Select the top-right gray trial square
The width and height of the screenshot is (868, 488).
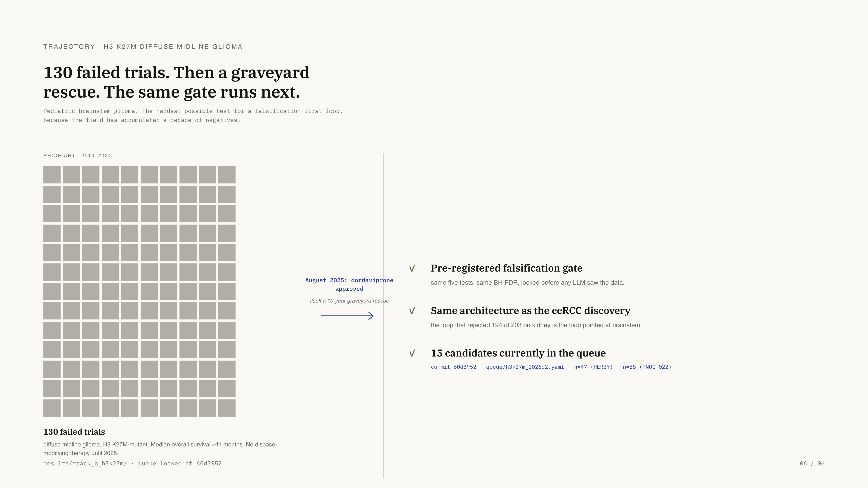tap(227, 175)
